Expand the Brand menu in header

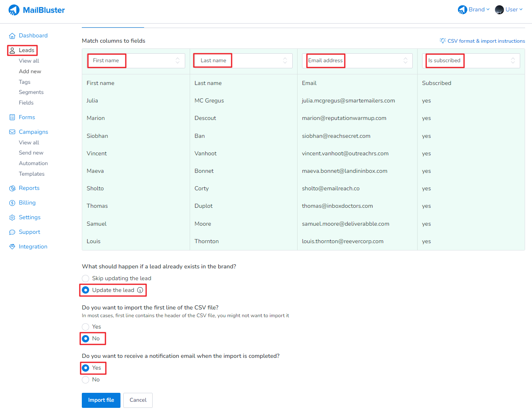pyautogui.click(x=474, y=10)
